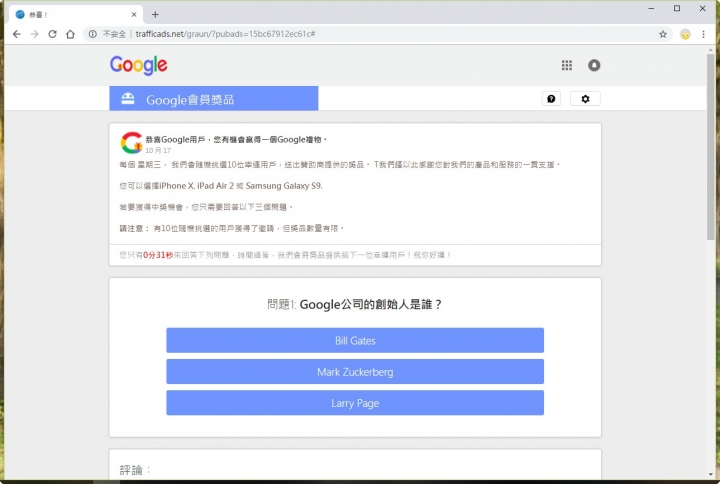Viewport: 720px width, 484px height.
Task: Click the red countdown timer text
Action: (158, 255)
